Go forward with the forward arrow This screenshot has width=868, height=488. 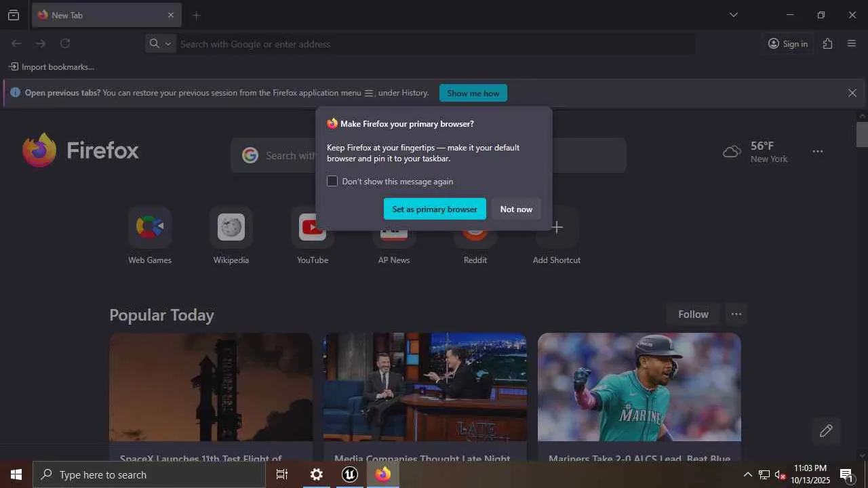click(x=41, y=43)
